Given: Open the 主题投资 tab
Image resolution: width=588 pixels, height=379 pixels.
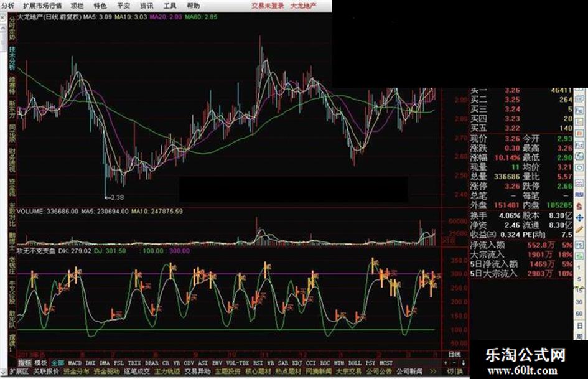Looking at the screenshot, I should click(x=228, y=372).
